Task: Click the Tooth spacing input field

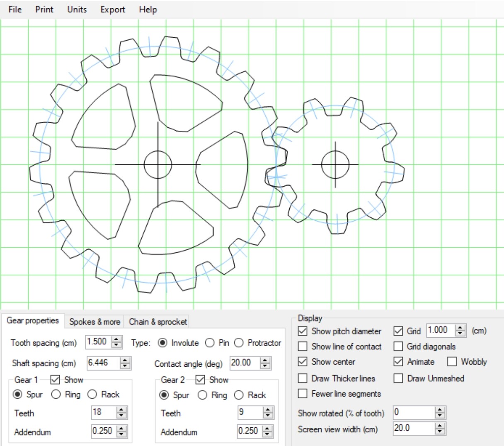Action: point(99,342)
